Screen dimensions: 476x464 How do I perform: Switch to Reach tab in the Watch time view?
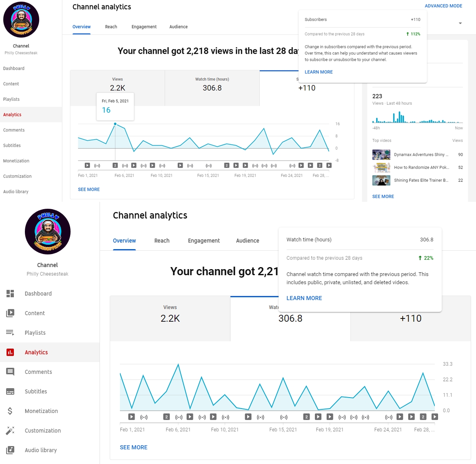162,241
